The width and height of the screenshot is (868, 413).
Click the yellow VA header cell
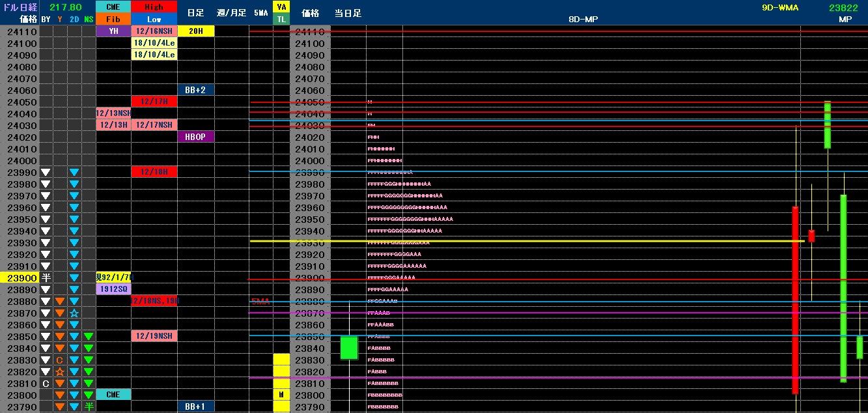(x=281, y=7)
